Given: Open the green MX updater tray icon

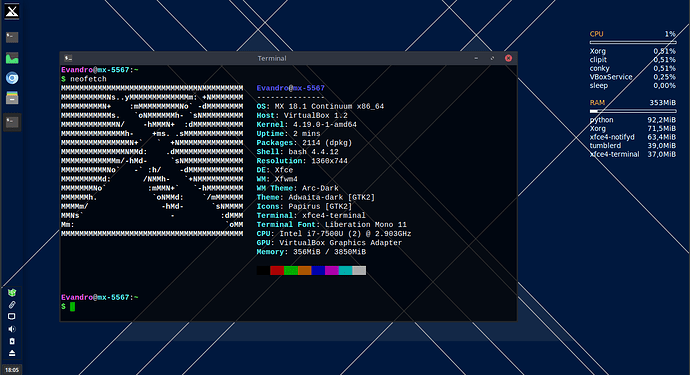Looking at the screenshot, I should point(12,293).
